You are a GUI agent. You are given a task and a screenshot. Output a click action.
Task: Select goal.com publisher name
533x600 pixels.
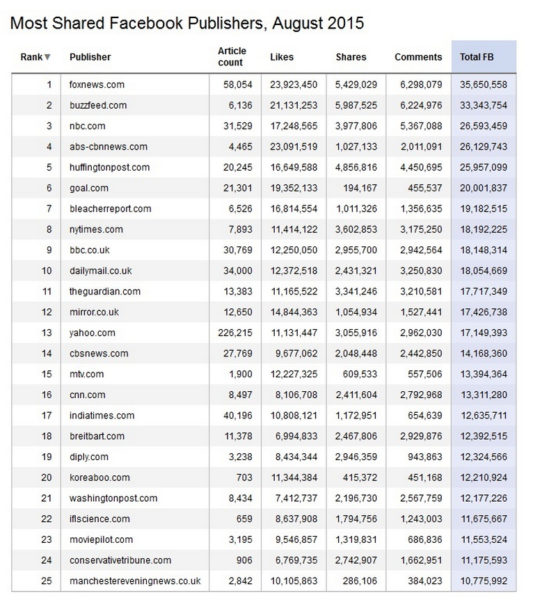(89, 188)
